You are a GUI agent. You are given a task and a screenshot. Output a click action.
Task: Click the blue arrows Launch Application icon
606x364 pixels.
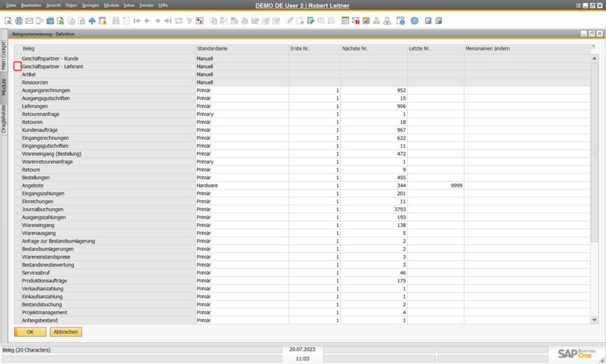click(x=92, y=21)
